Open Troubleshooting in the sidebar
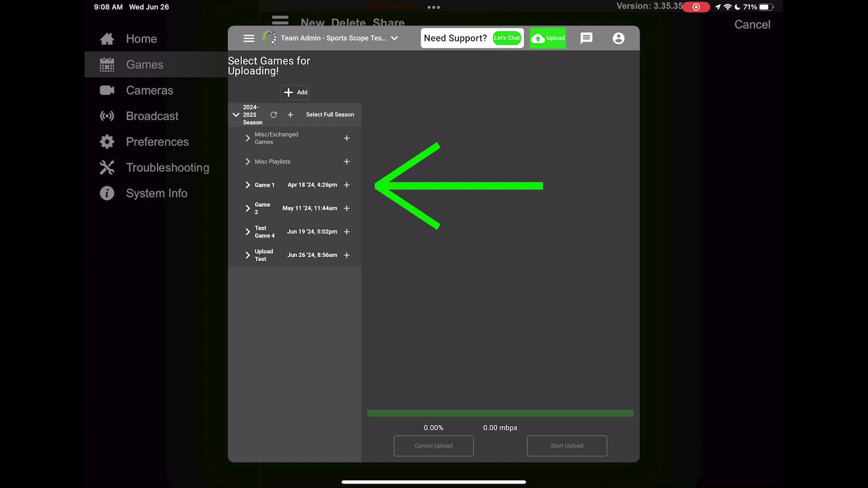This screenshot has width=868, height=488. pos(156,168)
